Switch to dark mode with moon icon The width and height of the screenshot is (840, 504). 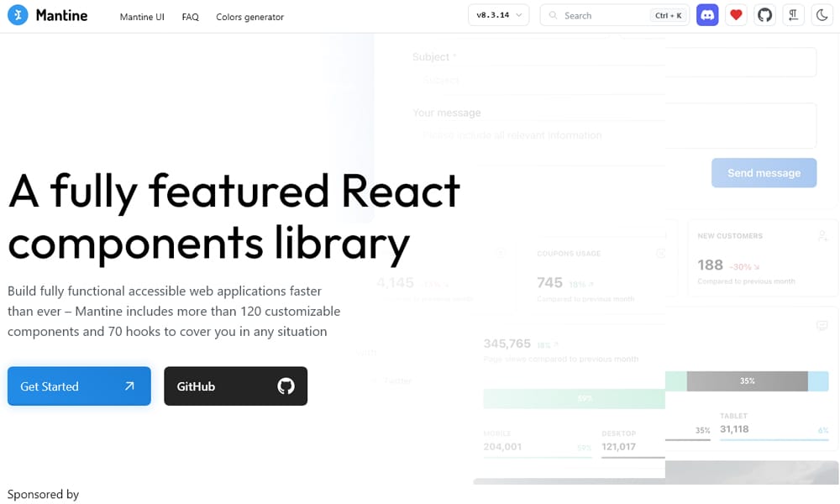coord(822,15)
